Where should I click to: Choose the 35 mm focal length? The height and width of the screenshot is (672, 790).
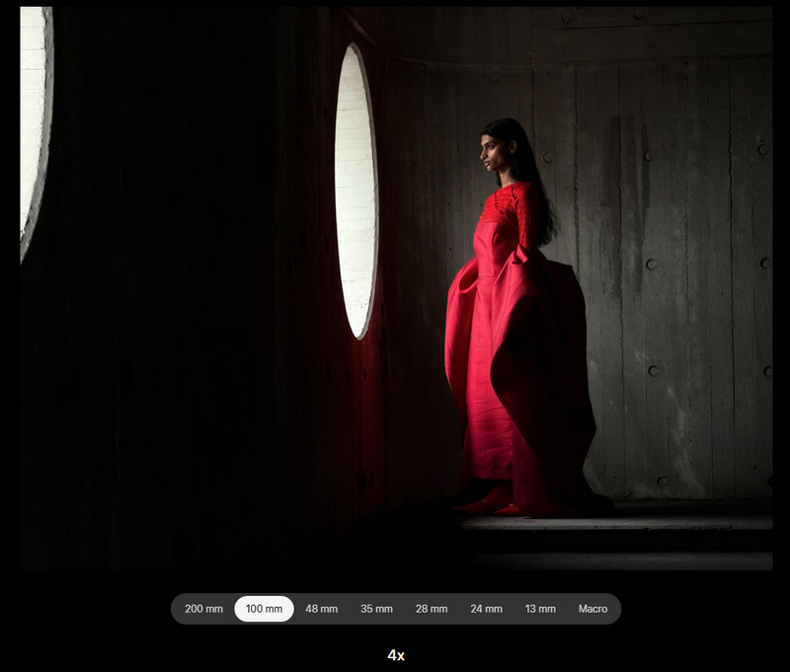click(376, 609)
